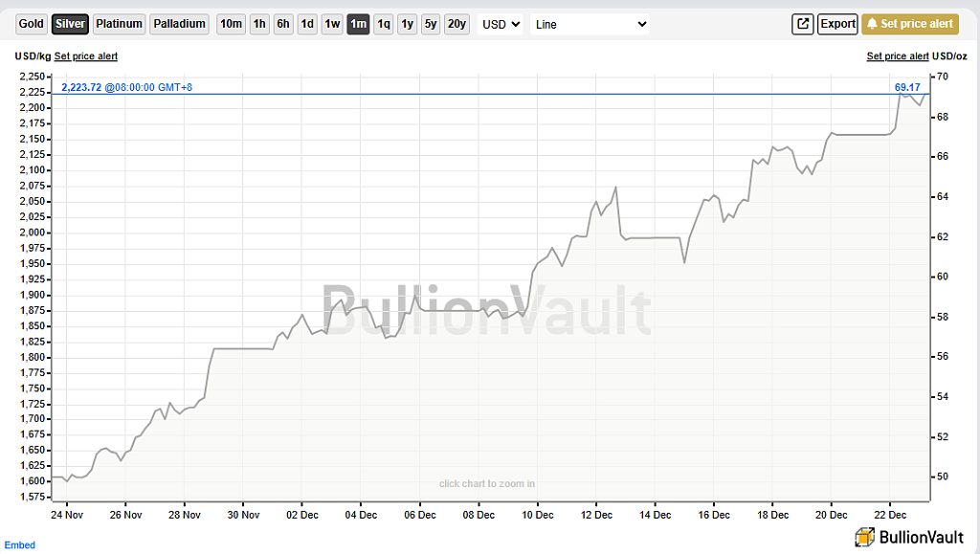Click the Silver metal button

[x=70, y=24]
